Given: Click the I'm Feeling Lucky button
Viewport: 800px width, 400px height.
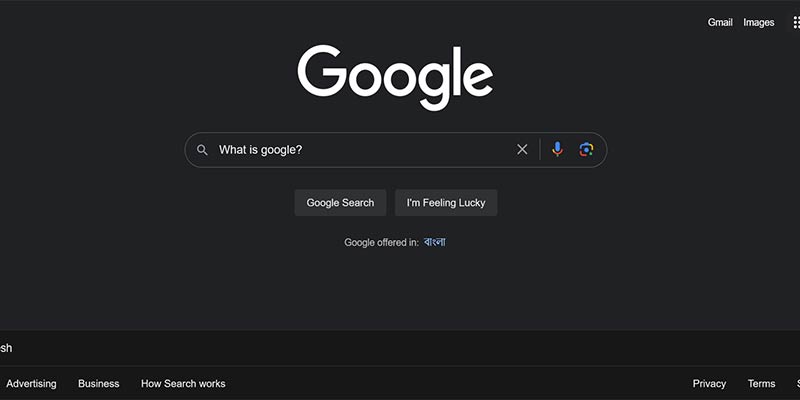Looking at the screenshot, I should pyautogui.click(x=446, y=203).
